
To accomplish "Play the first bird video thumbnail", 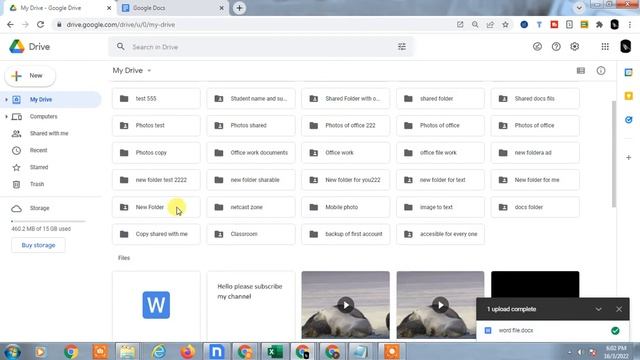I will (x=346, y=305).
